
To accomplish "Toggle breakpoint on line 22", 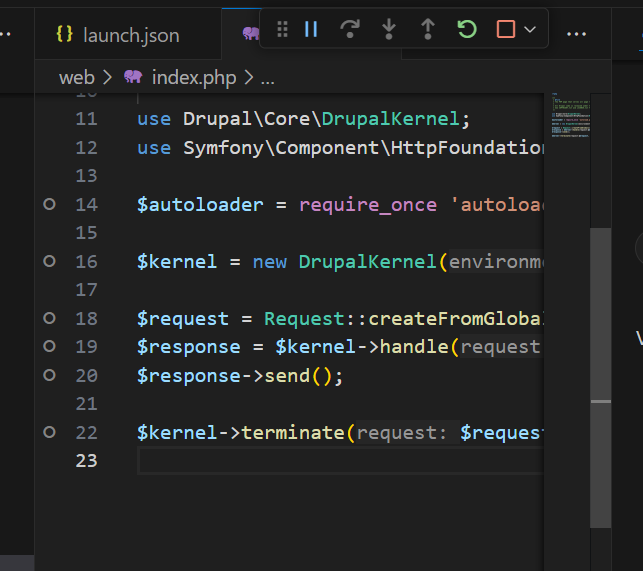I will point(49,432).
